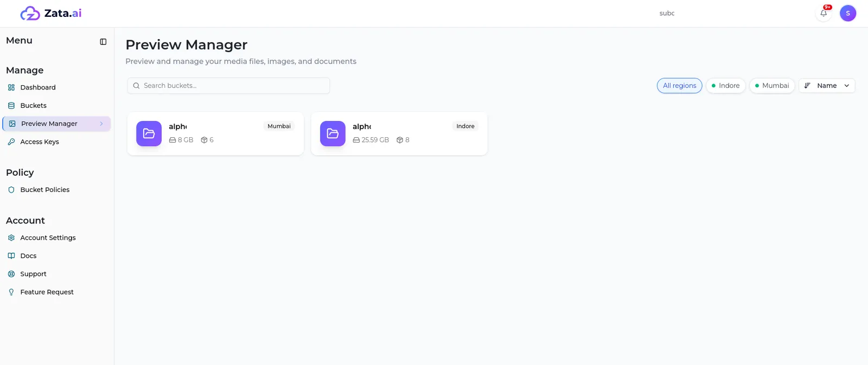Open the Mumbai bucket card
Image resolution: width=868 pixels, height=365 pixels.
215,133
